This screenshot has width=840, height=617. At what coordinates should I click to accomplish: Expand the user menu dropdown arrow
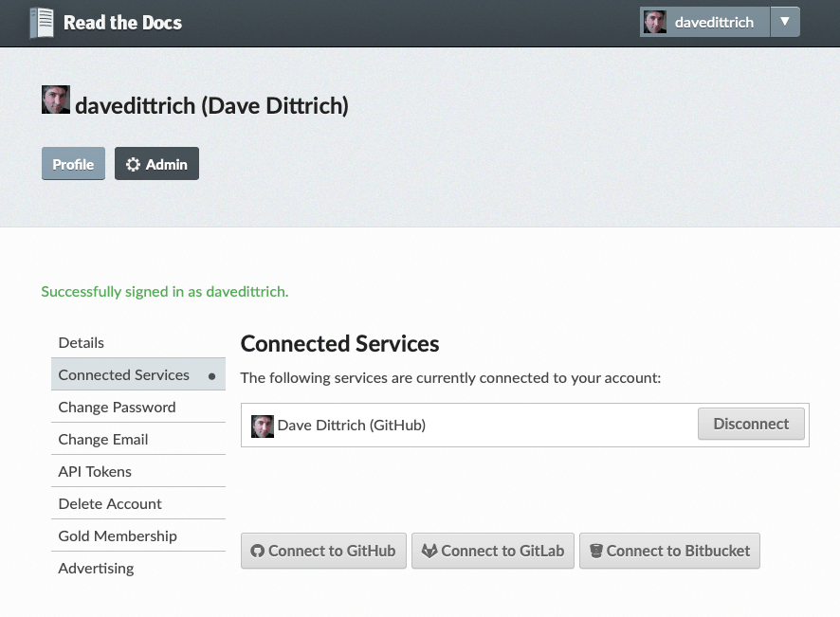click(x=784, y=22)
